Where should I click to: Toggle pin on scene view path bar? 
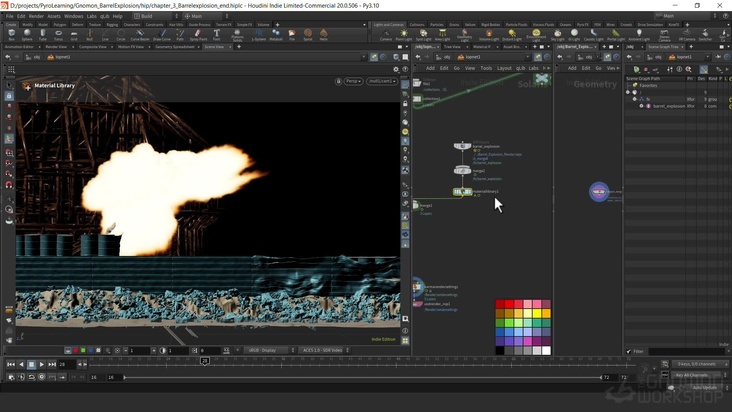pos(374,57)
